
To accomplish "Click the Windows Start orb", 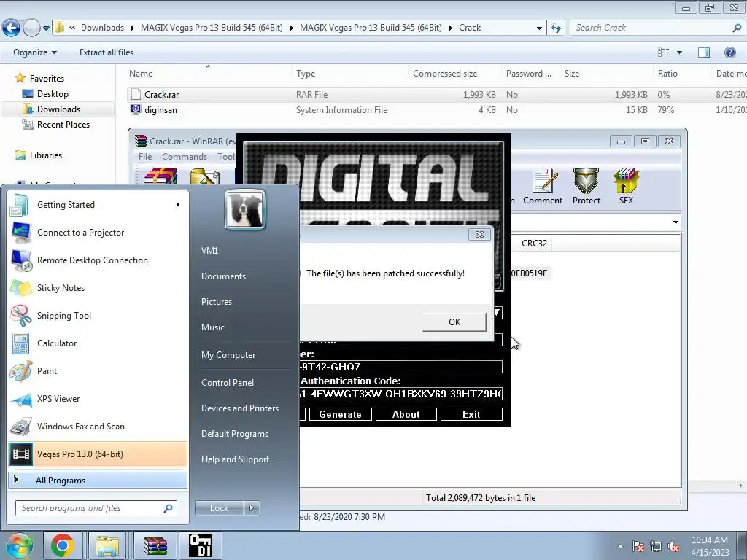I will pos(18,545).
